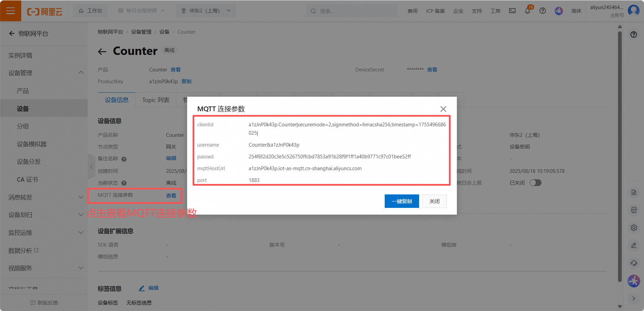Collapse the 设备管理 sidebar section
This screenshot has height=311, width=644.
[x=81, y=73]
